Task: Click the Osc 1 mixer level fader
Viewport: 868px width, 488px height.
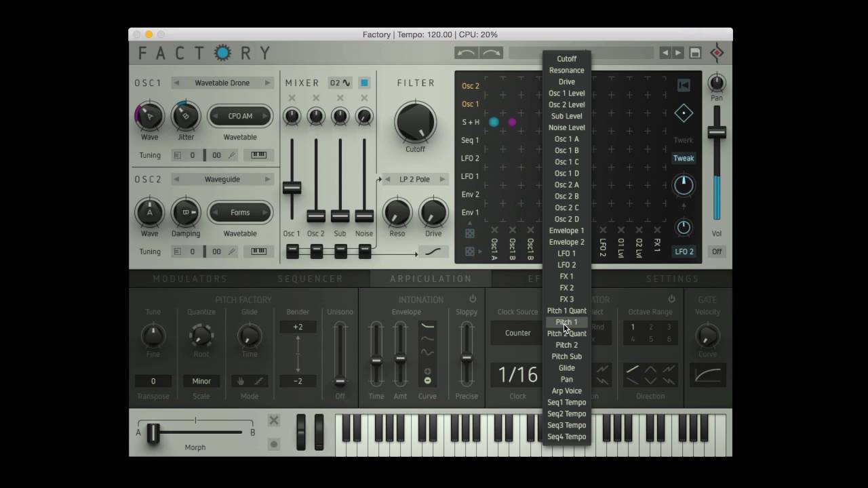Action: pos(292,188)
